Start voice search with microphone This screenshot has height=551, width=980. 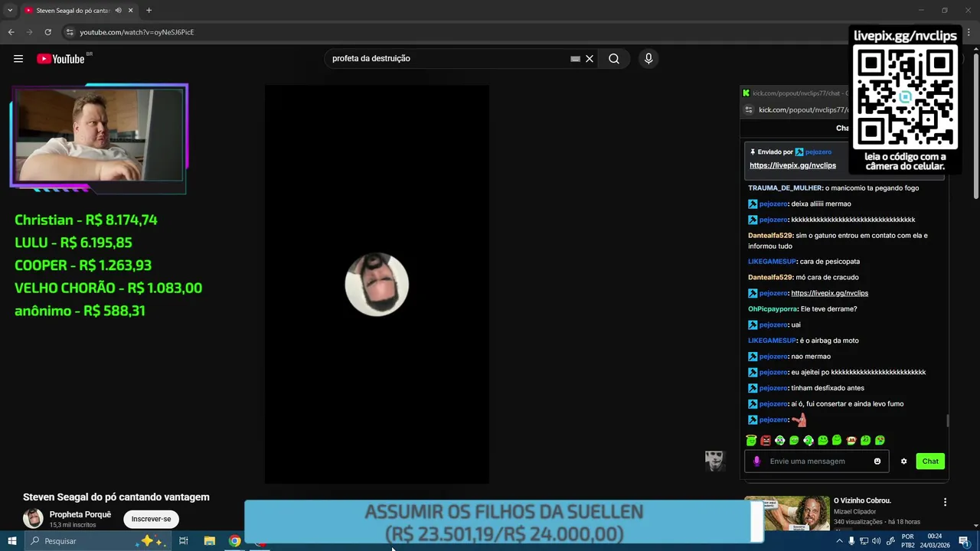click(x=648, y=59)
